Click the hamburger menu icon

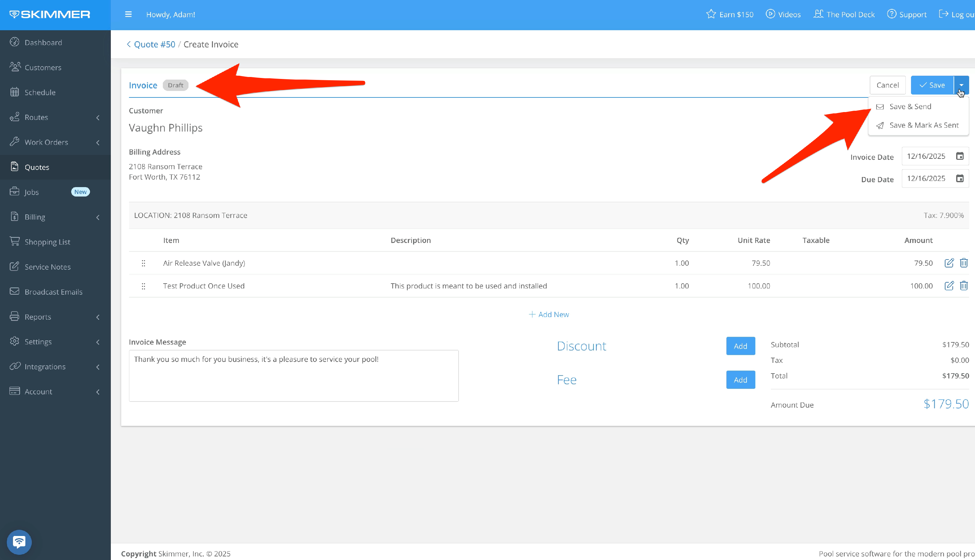coord(128,14)
